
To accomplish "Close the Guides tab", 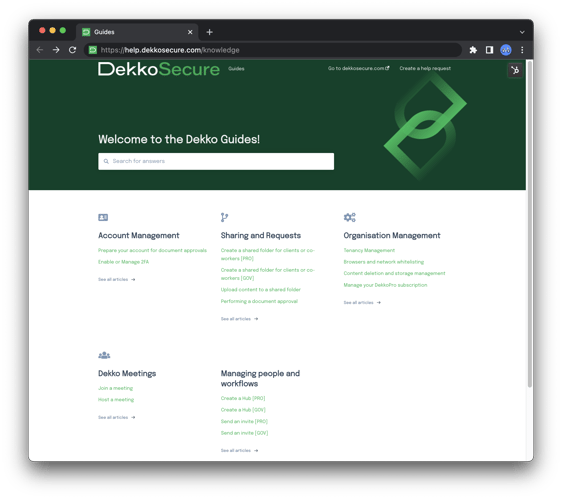I will [x=190, y=32].
